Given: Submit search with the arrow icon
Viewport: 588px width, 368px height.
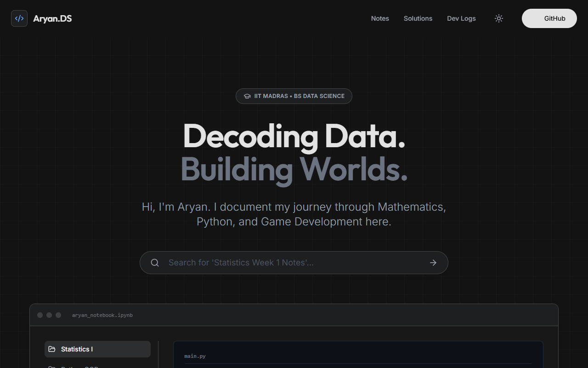Looking at the screenshot, I should pyautogui.click(x=433, y=263).
